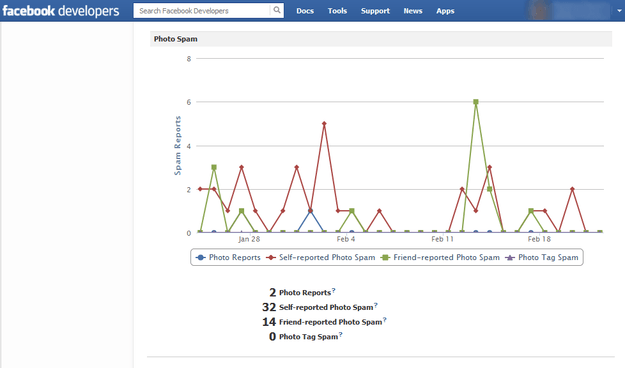Click the facebook developers logo
Screen dimensions: 625x368
[x=61, y=11]
